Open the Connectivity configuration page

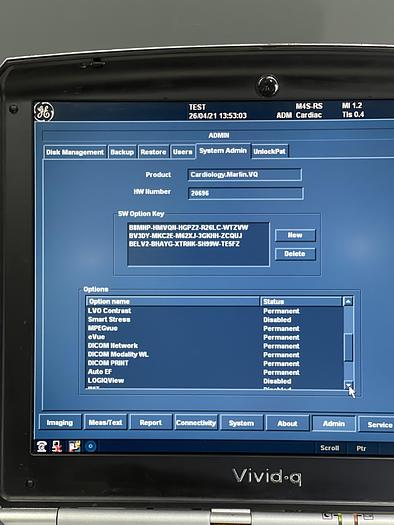pos(196,423)
